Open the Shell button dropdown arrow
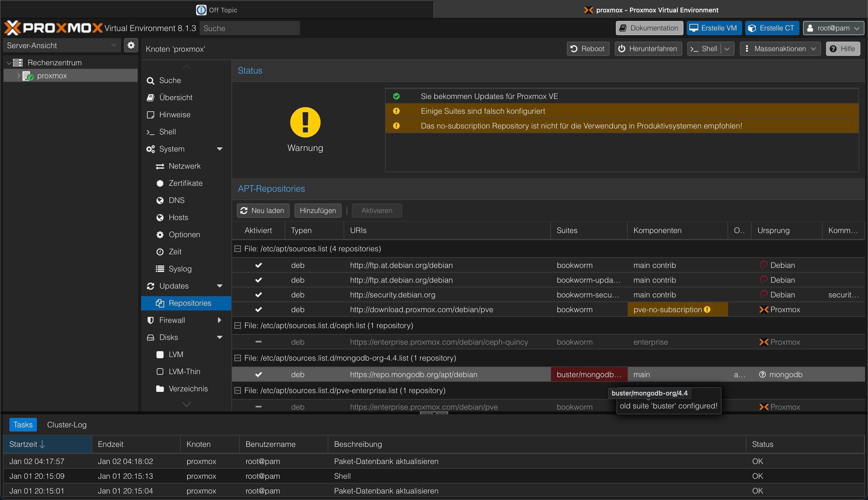 [727, 49]
